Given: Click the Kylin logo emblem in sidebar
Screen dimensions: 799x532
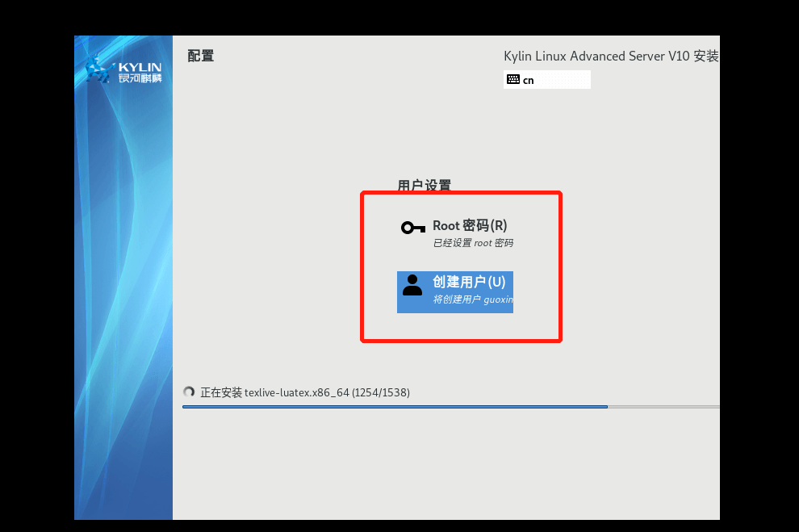Looking at the screenshot, I should click(98, 69).
